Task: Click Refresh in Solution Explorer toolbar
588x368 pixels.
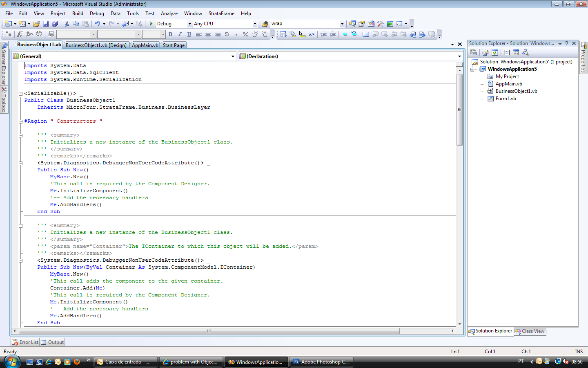Action: point(495,52)
